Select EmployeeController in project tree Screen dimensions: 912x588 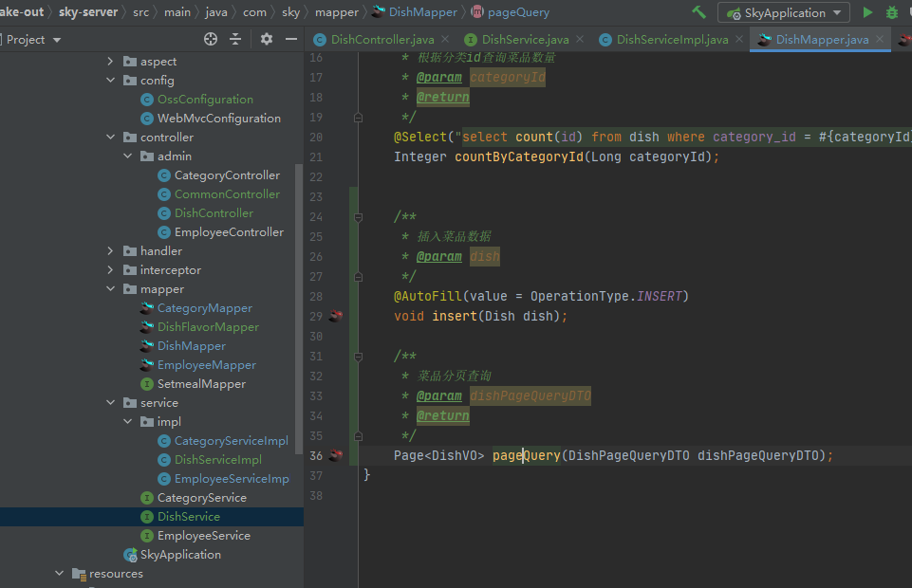tap(229, 232)
